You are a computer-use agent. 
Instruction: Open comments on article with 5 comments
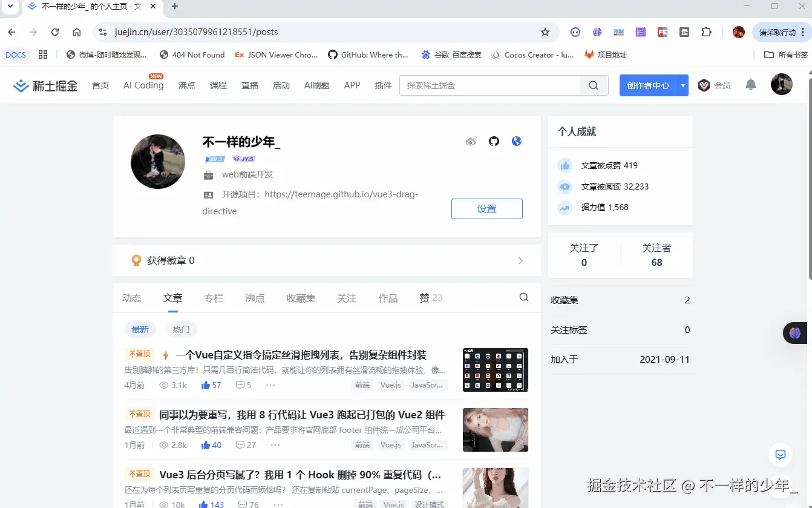pyautogui.click(x=243, y=385)
